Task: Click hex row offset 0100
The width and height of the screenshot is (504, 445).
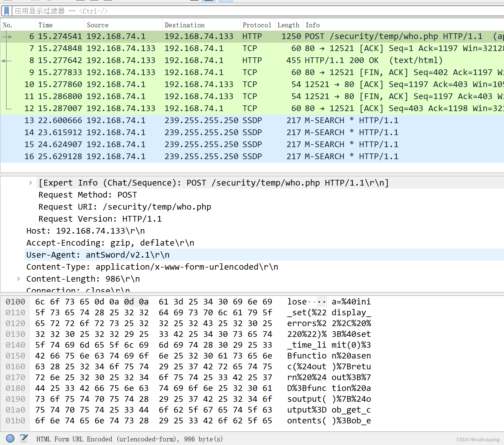Action: pos(15,301)
